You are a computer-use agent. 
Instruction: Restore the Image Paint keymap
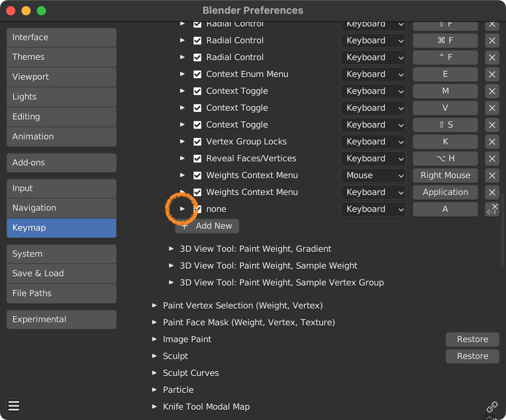coord(472,340)
